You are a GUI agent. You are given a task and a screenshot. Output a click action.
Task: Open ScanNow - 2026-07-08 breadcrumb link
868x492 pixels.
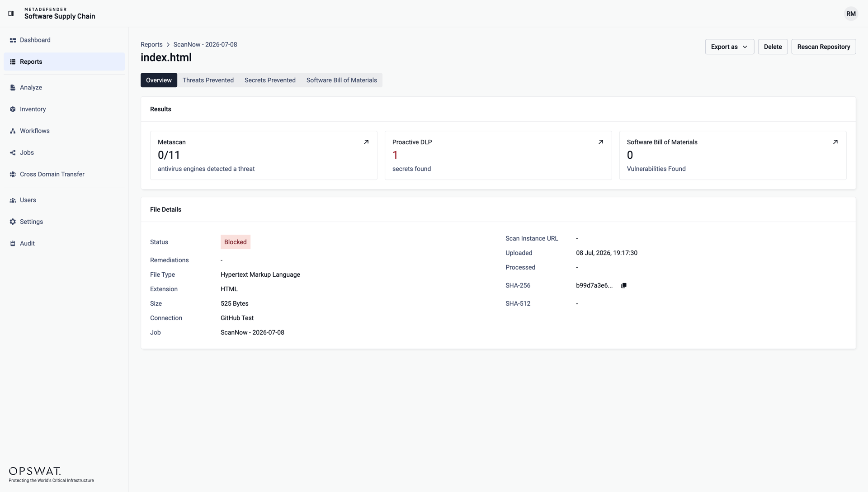(205, 45)
